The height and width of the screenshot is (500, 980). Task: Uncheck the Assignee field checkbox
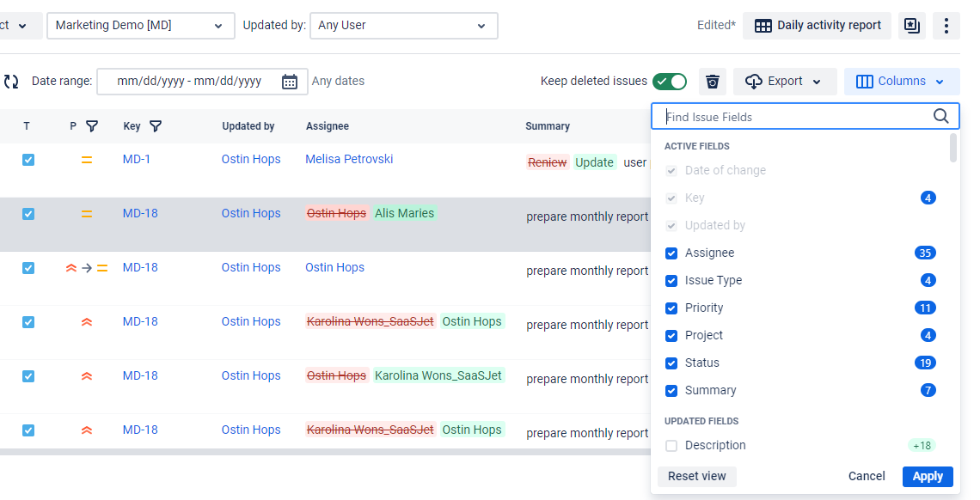point(671,253)
